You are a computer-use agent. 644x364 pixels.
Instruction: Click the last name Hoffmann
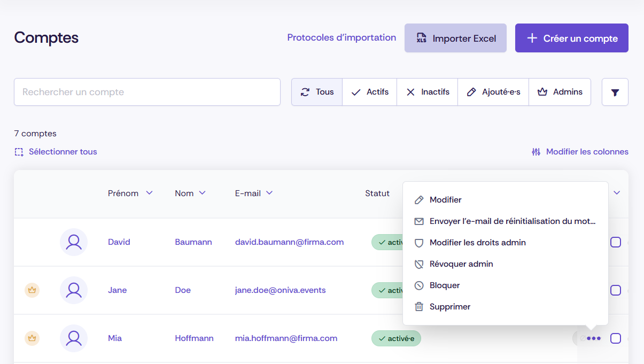[x=194, y=338]
